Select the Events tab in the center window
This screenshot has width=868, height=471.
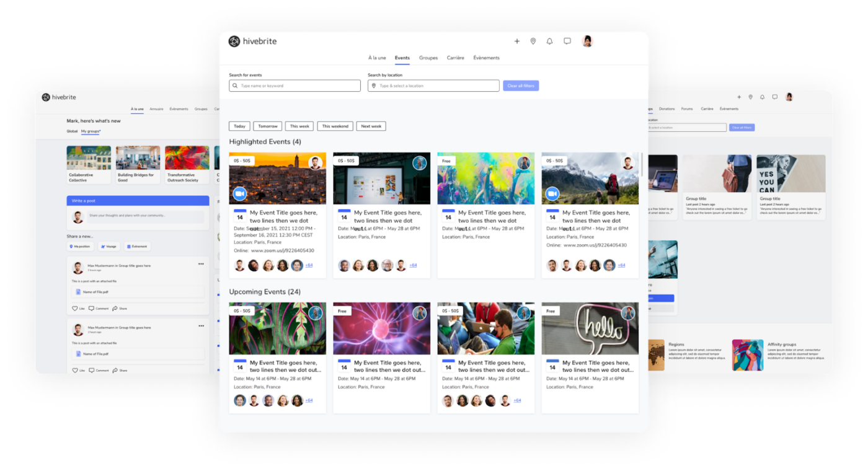pos(402,58)
